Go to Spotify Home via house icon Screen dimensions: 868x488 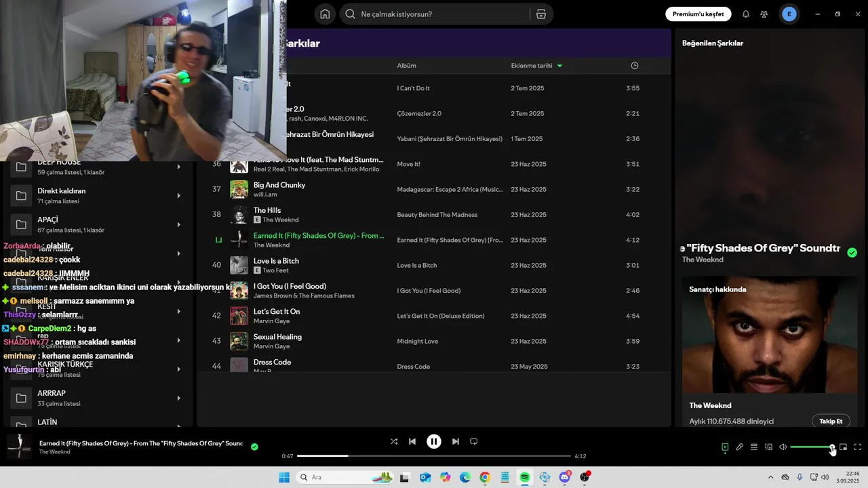tap(325, 14)
